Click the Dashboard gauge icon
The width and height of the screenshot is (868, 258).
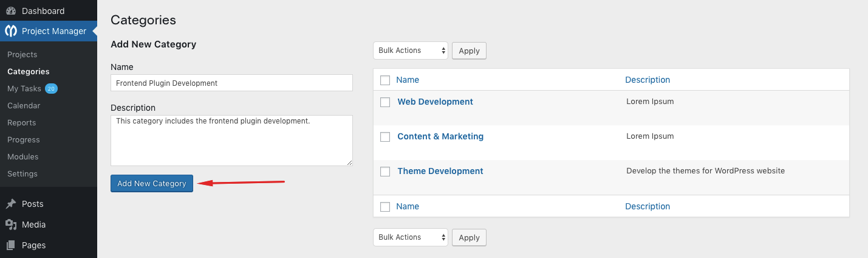[11, 11]
